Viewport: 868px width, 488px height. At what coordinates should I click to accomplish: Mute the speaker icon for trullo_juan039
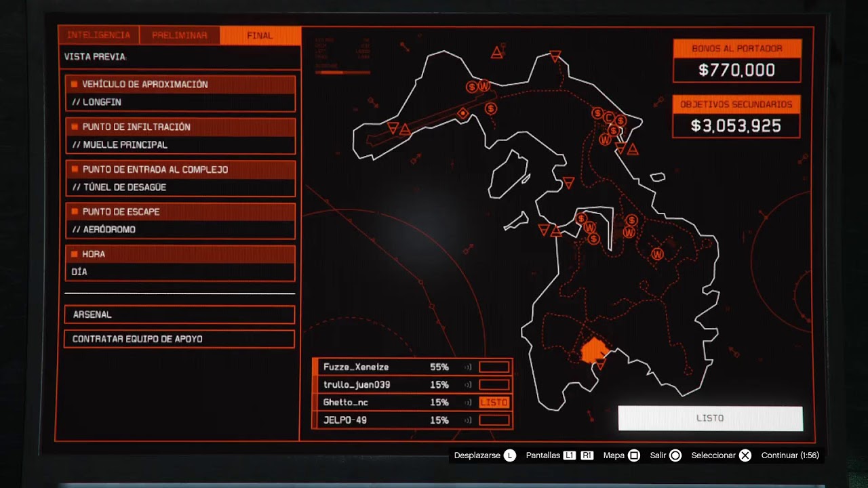pyautogui.click(x=468, y=385)
